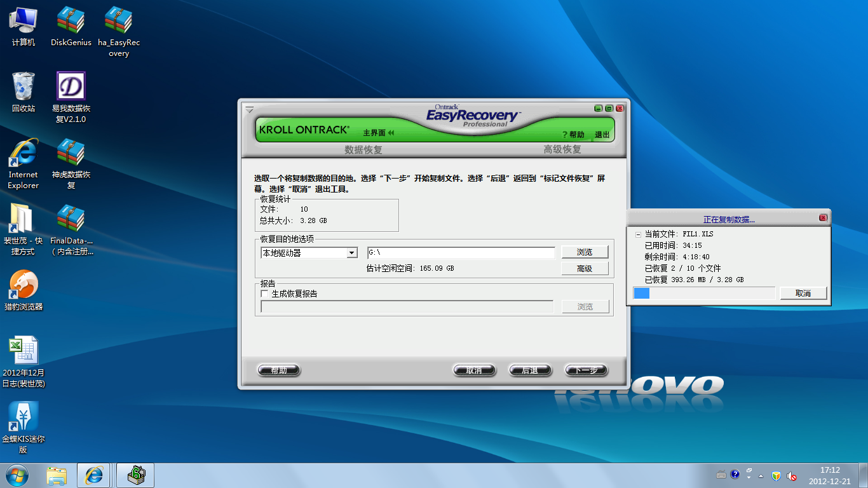Image resolution: width=868 pixels, height=488 pixels.
Task: Click the 后退 button
Action: coord(530,370)
